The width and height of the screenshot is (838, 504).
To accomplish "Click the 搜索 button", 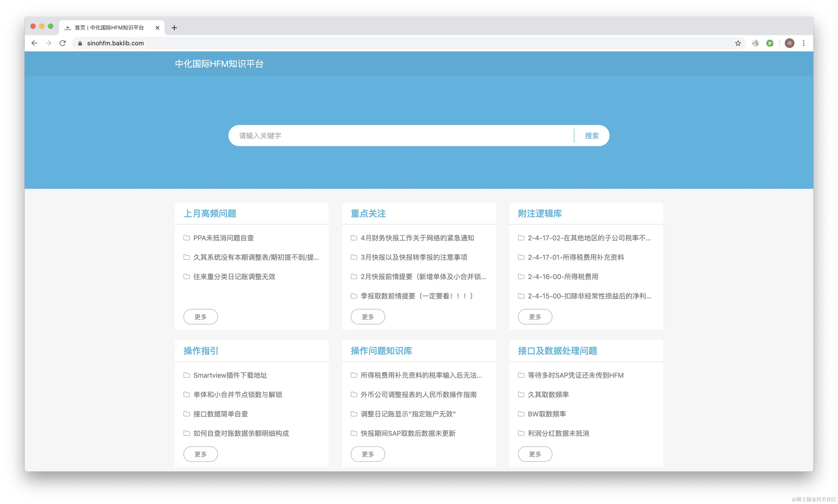I will point(591,136).
